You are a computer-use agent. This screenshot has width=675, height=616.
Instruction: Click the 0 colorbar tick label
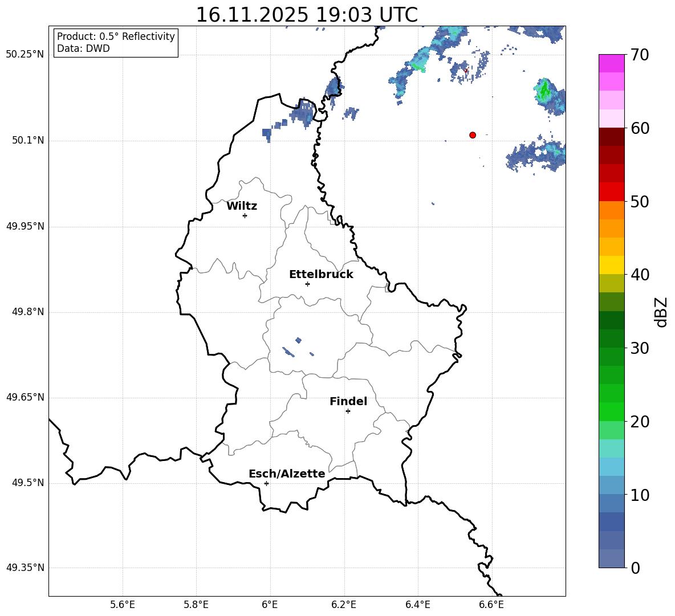(x=635, y=568)
